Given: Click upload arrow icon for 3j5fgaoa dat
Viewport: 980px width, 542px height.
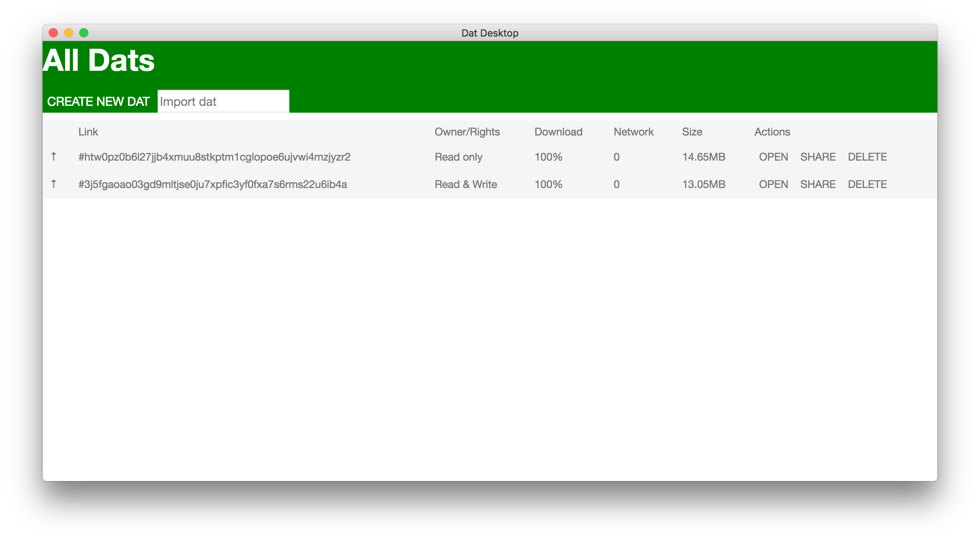Looking at the screenshot, I should coord(54,184).
